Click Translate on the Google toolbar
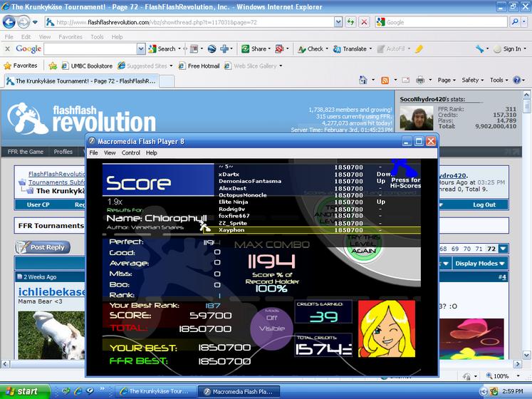The image size is (532, 399). (350, 49)
